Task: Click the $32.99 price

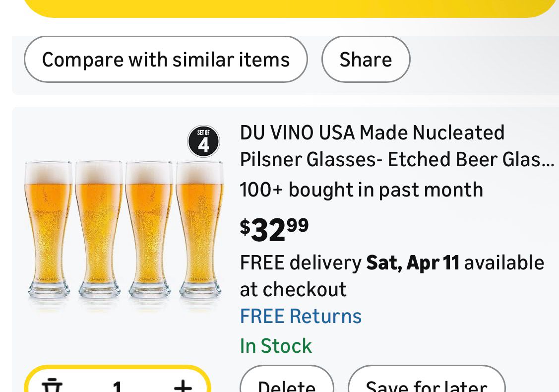Action: click(274, 229)
